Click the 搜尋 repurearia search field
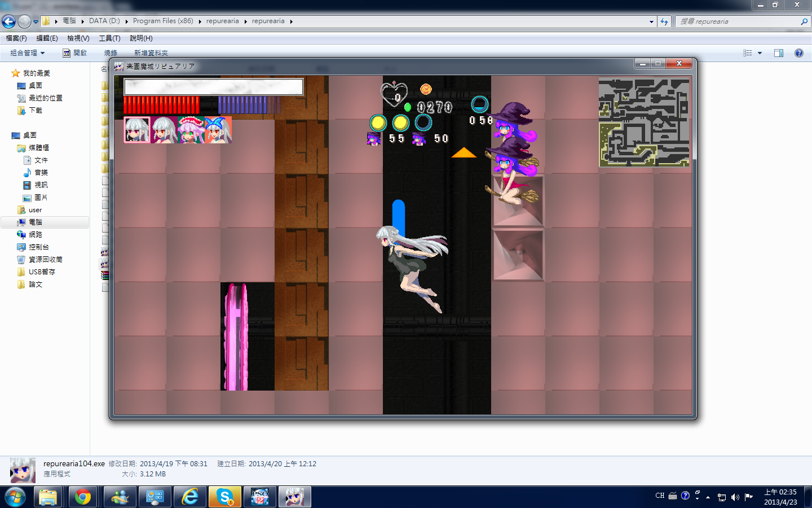Image resolution: width=812 pixels, height=508 pixels. tap(739, 21)
